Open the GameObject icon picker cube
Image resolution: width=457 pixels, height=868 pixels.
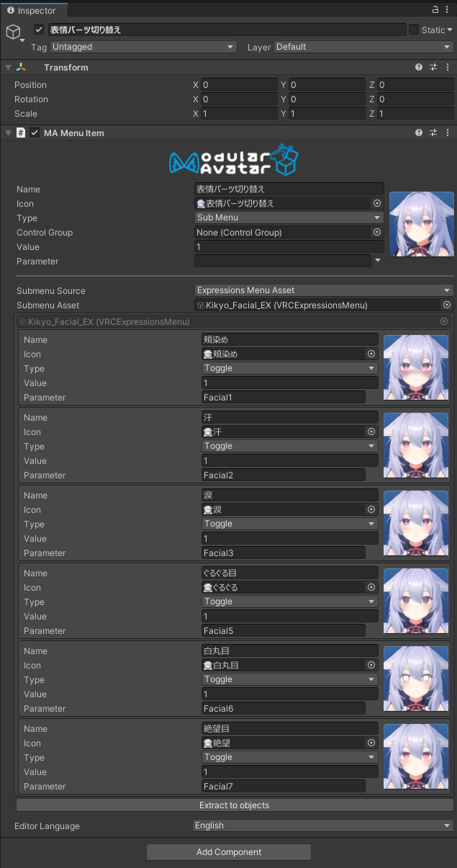[14, 32]
